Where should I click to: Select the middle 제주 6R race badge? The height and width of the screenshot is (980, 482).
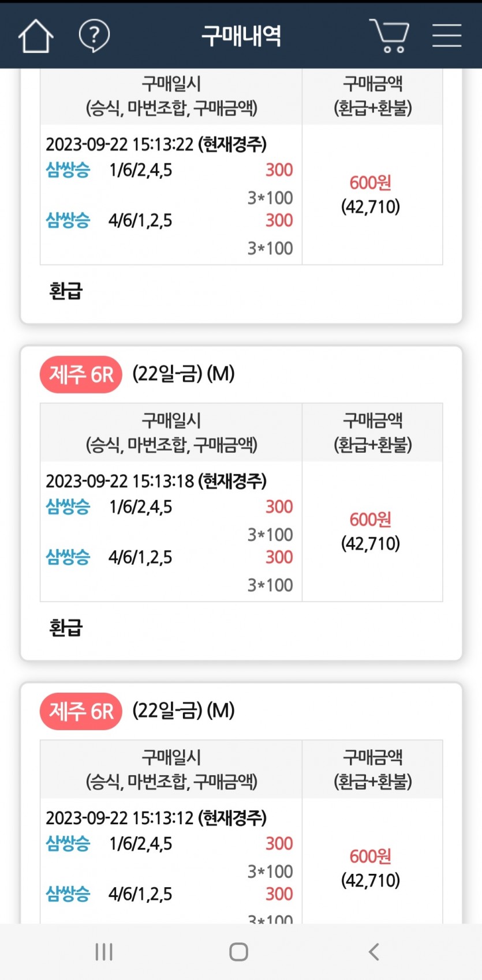pos(81,375)
